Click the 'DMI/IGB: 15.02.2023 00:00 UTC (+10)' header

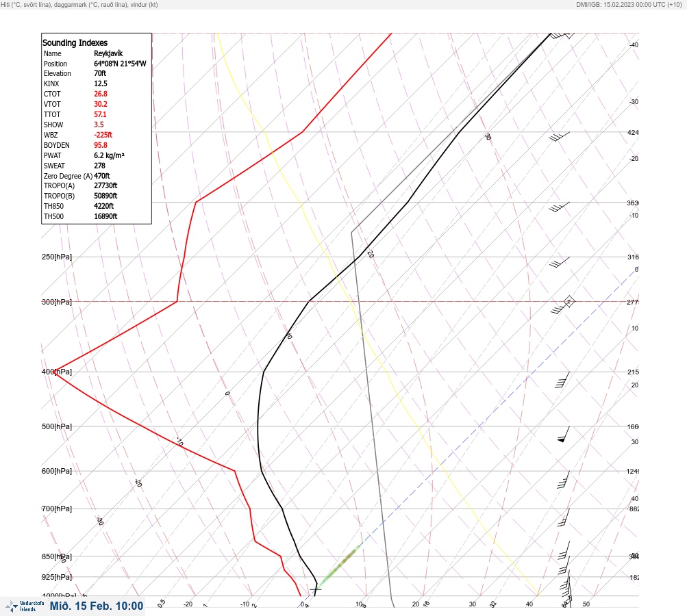[629, 5]
